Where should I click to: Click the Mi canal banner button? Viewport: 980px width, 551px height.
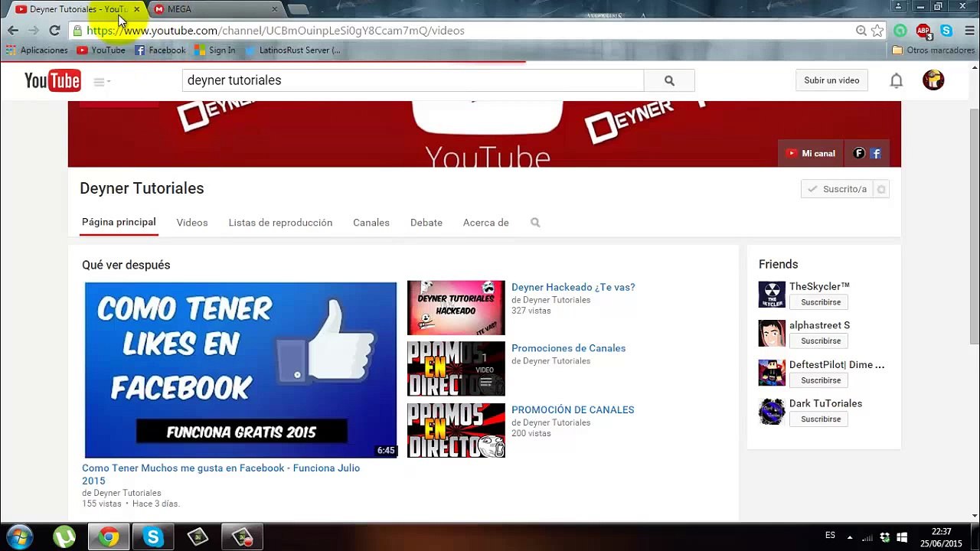point(811,153)
